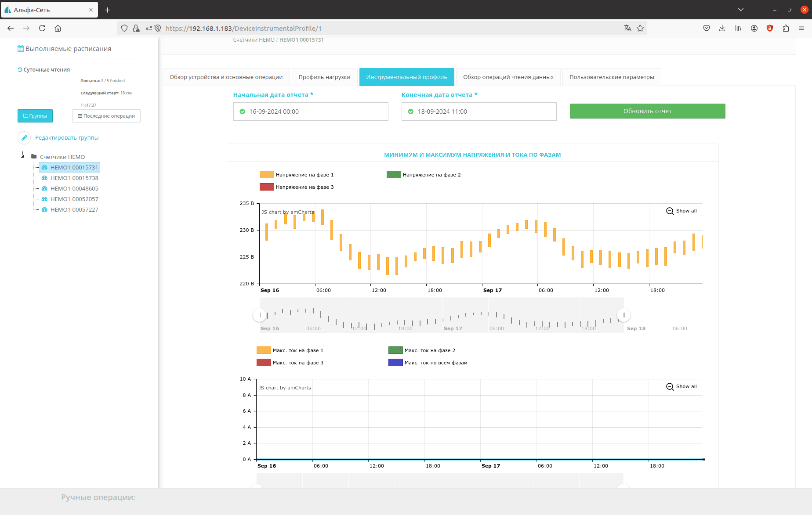Click the right handle of voltage chart scrollbar
Image resolution: width=812 pixels, height=515 pixels.
[x=623, y=315]
